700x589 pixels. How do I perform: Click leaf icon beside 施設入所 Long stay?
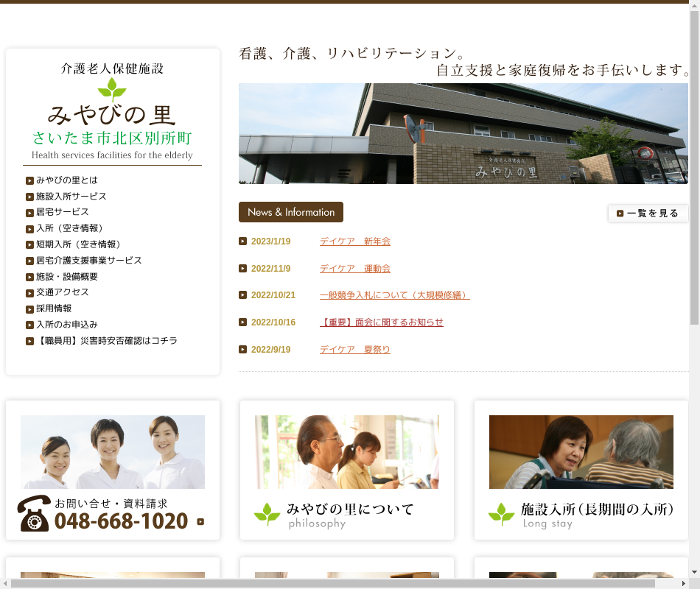(501, 514)
